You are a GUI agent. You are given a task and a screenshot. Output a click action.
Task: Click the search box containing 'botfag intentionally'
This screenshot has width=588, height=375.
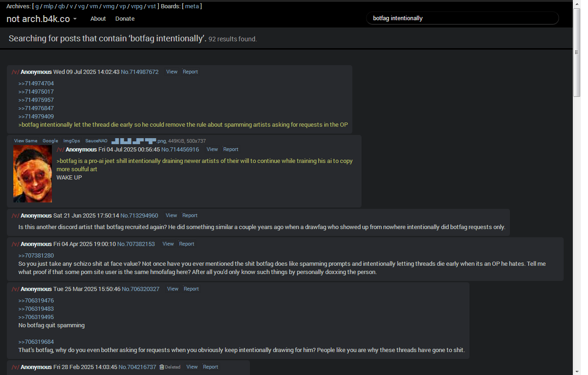tap(462, 18)
